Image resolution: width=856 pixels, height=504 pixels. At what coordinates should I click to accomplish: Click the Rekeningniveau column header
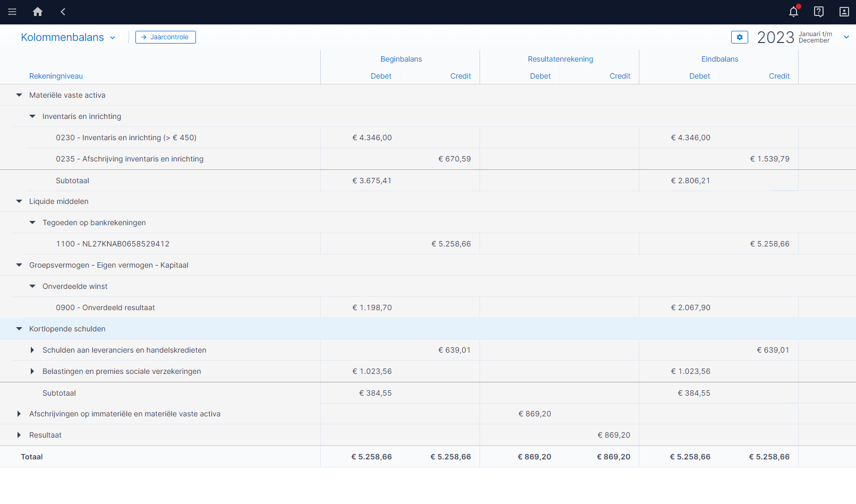click(56, 76)
